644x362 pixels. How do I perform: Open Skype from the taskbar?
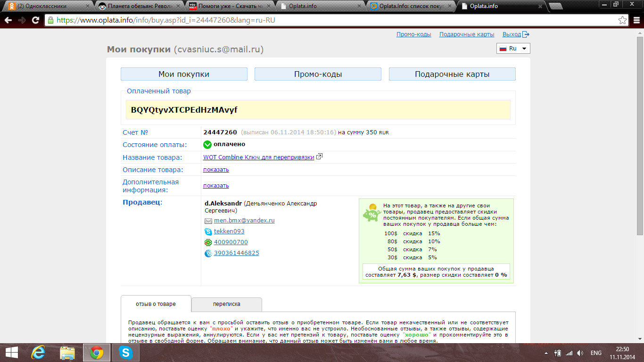pos(125,353)
